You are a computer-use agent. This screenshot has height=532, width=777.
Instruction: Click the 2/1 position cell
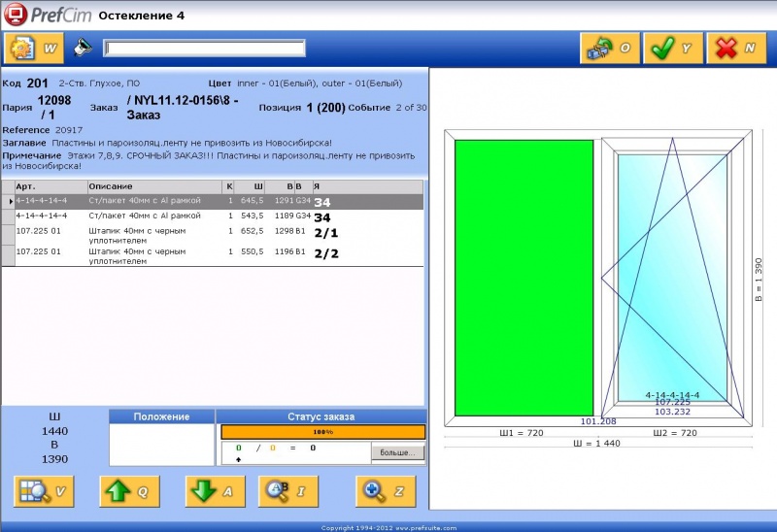(x=326, y=233)
